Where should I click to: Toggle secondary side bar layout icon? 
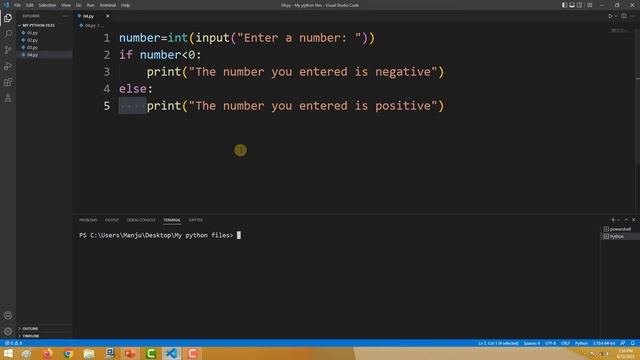coord(579,5)
